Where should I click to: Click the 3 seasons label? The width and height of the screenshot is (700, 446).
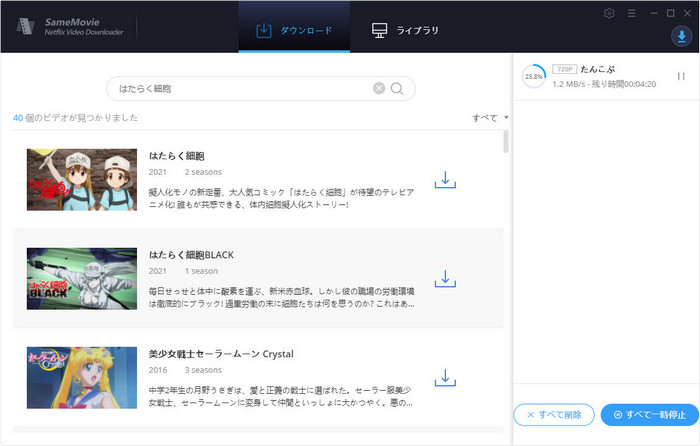point(203,370)
